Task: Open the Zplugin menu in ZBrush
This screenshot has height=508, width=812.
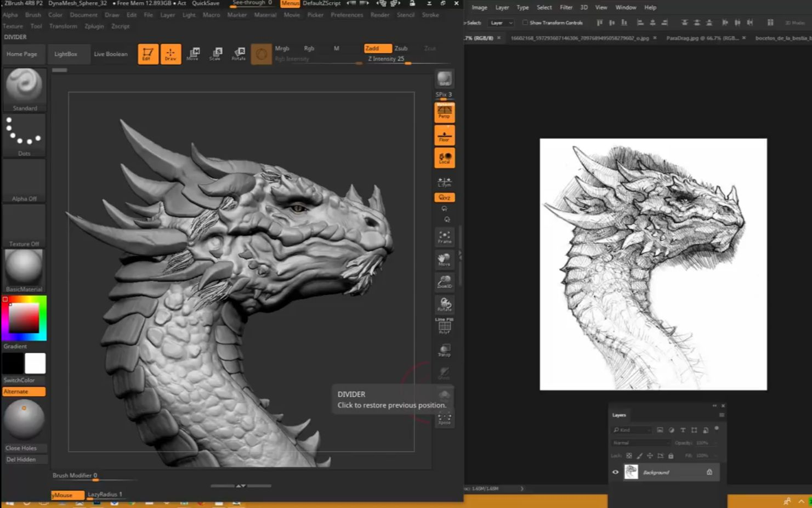Action: [94, 26]
